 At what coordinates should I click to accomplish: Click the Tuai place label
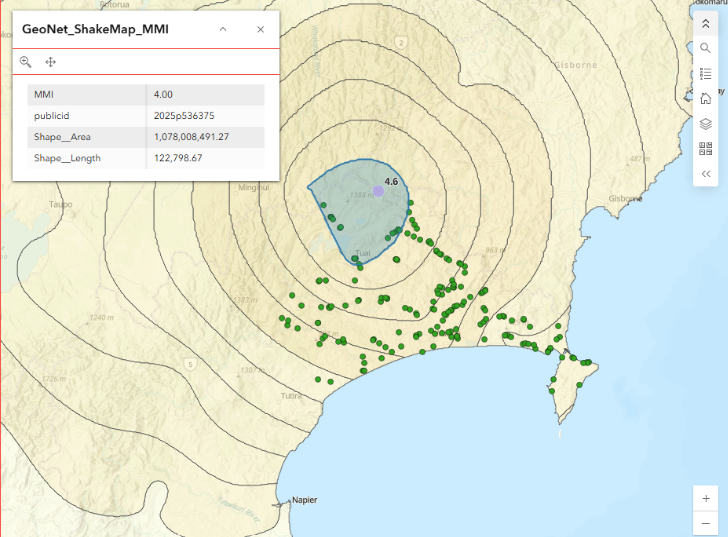click(x=363, y=253)
